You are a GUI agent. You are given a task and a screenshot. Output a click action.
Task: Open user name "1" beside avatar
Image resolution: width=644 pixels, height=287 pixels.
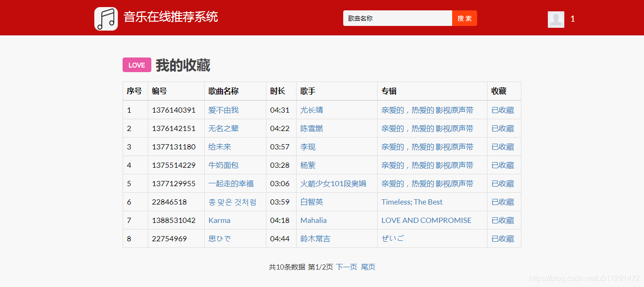[573, 19]
